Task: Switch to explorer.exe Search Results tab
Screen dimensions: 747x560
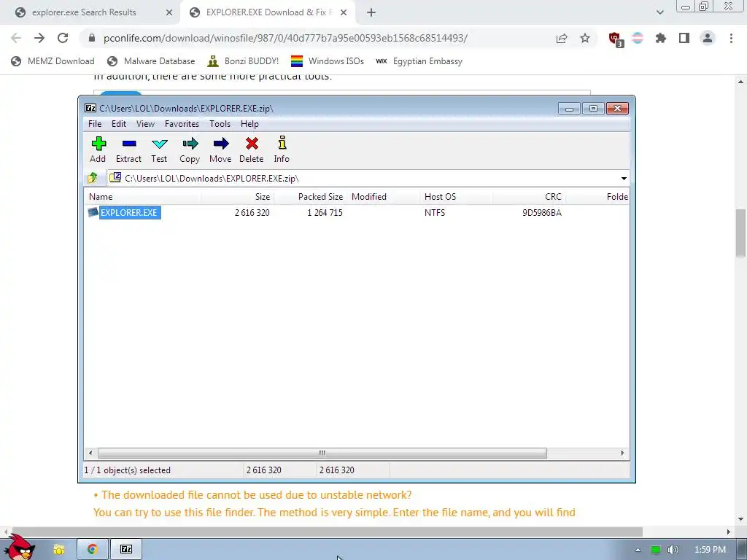Action: (x=84, y=12)
